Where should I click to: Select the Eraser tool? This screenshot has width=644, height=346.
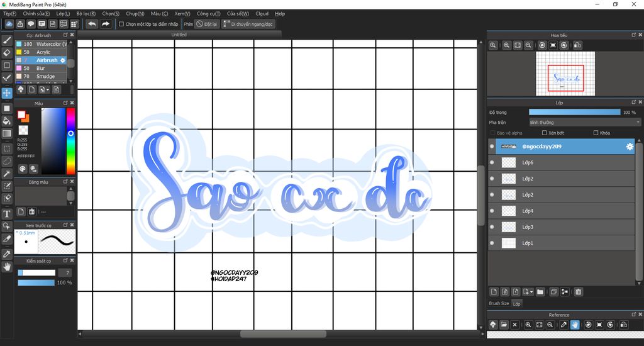[x=6, y=53]
